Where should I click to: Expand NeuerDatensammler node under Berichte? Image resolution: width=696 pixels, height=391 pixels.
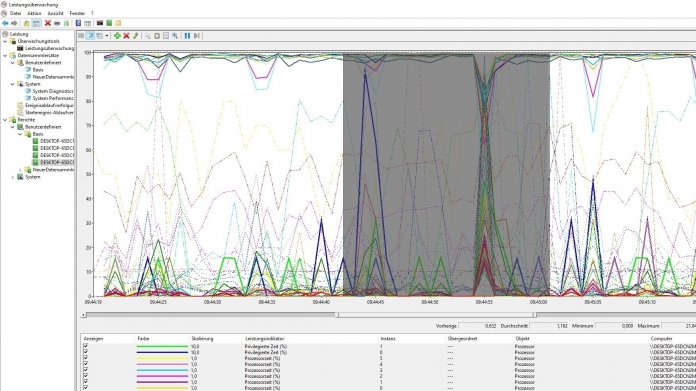(x=20, y=170)
